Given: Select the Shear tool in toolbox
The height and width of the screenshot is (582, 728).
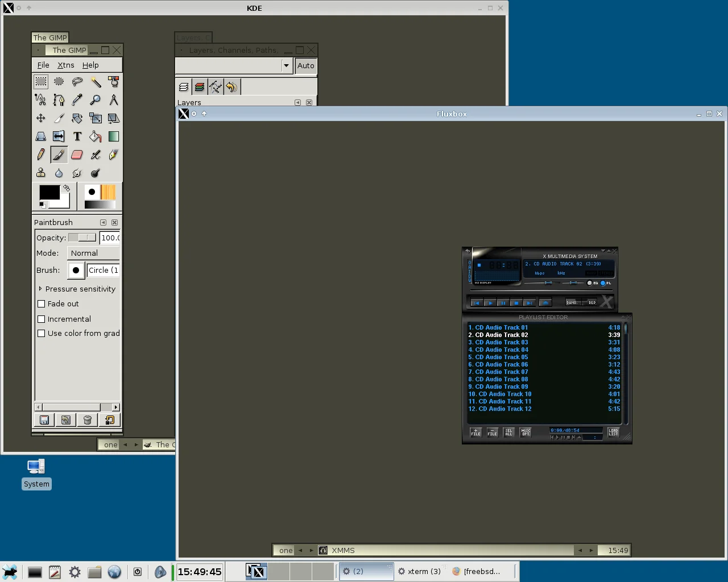Looking at the screenshot, I should (114, 118).
